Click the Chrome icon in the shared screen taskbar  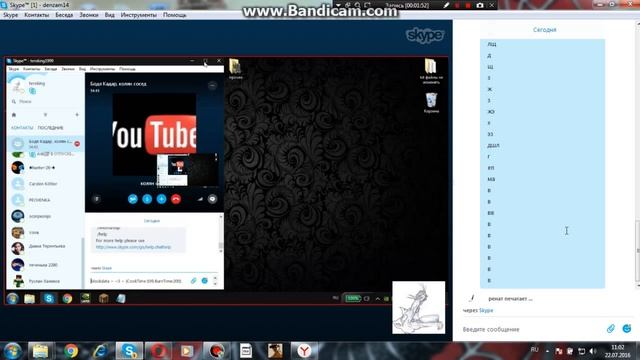pos(67,298)
